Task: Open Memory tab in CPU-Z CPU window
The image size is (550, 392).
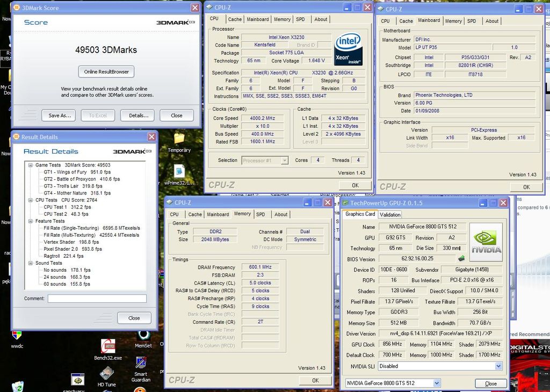Action: click(x=282, y=19)
